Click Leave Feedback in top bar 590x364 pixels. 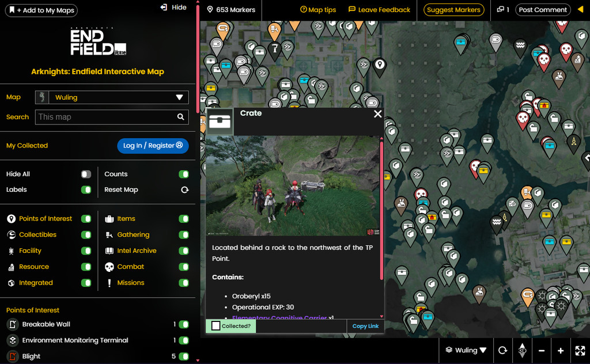point(379,10)
